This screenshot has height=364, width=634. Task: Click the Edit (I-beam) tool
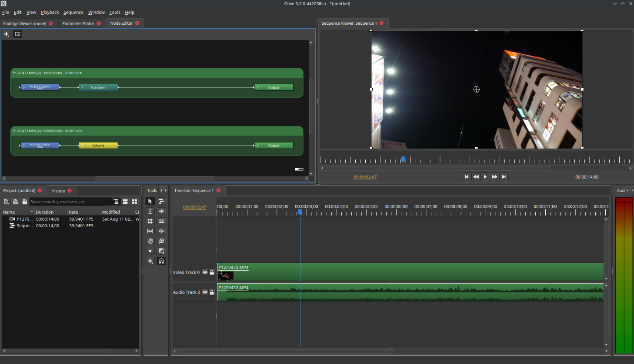[150, 211]
